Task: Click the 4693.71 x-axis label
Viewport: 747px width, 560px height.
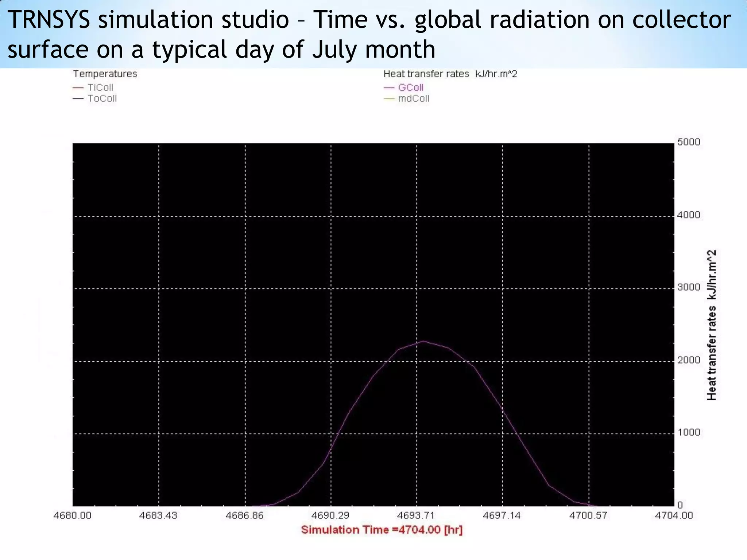Action: [416, 516]
